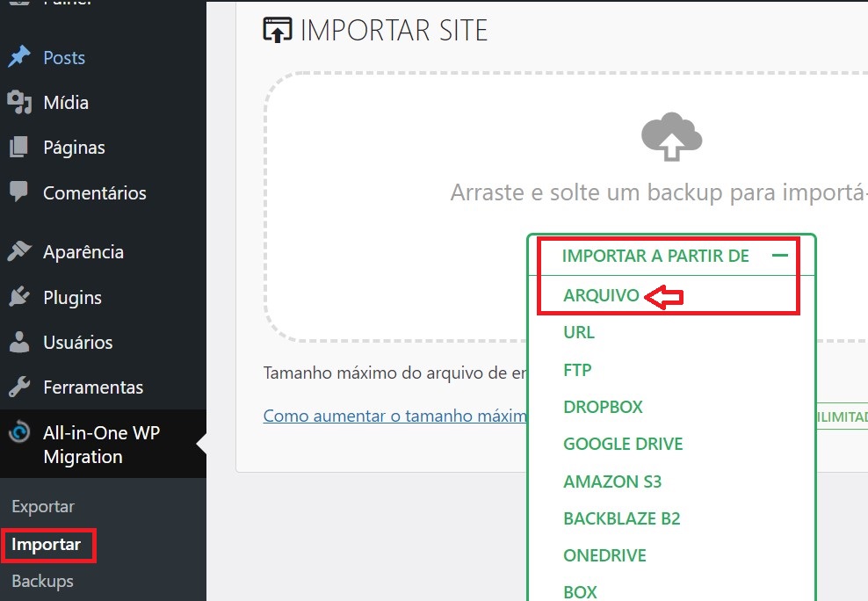
Task: Open the Backups submenu item
Action: (43, 581)
